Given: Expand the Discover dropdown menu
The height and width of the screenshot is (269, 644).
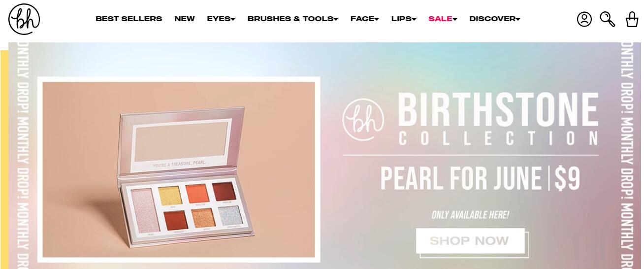Looking at the screenshot, I should tap(494, 19).
